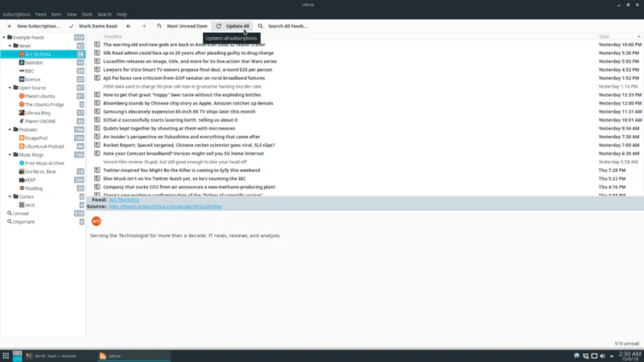Open the Elon Musk Twitter leash headline
644x362 pixels.
174,179
